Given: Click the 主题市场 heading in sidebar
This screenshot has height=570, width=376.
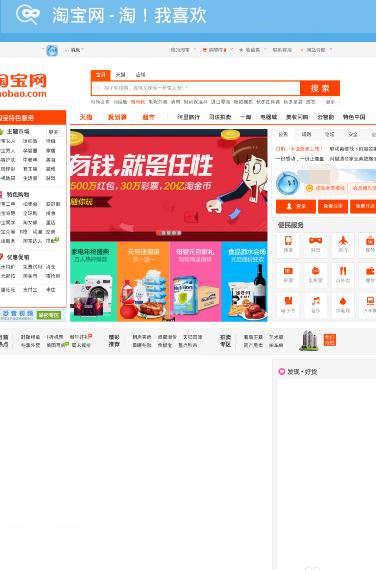Looking at the screenshot, I should pyautogui.click(x=18, y=132).
